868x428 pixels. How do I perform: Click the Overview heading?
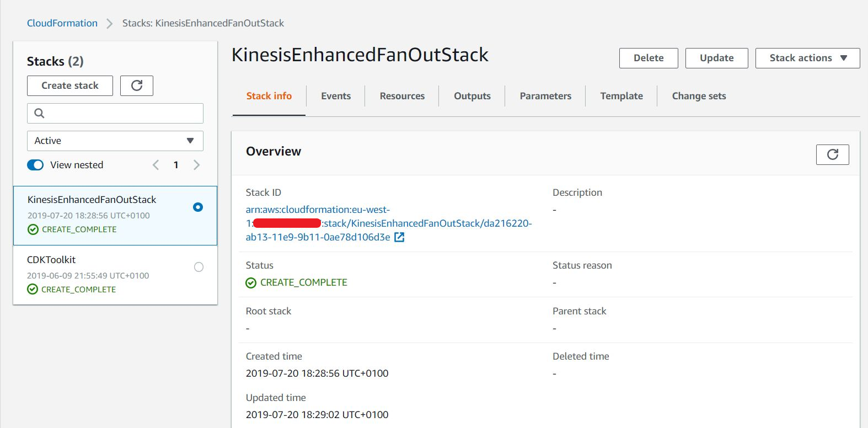point(274,151)
